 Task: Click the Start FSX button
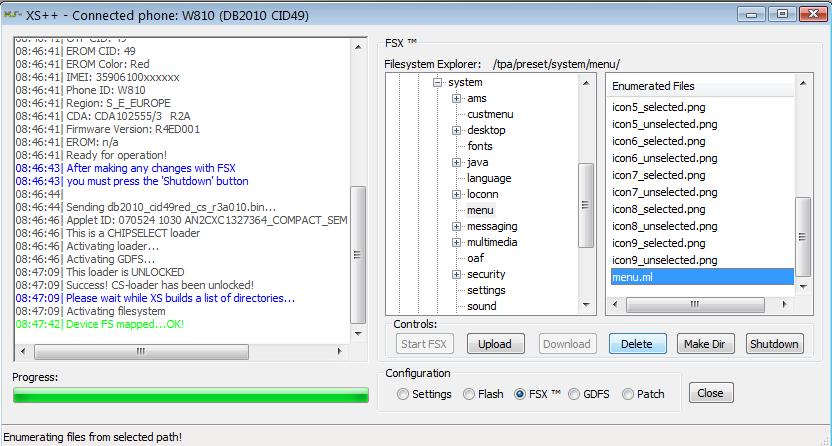(x=424, y=344)
